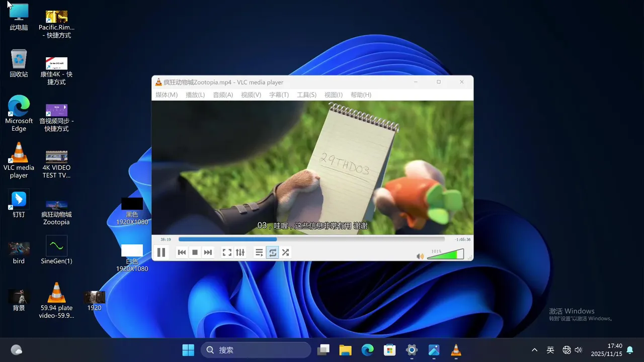Open network settings from the system tray
The image size is (644, 362).
point(567,350)
